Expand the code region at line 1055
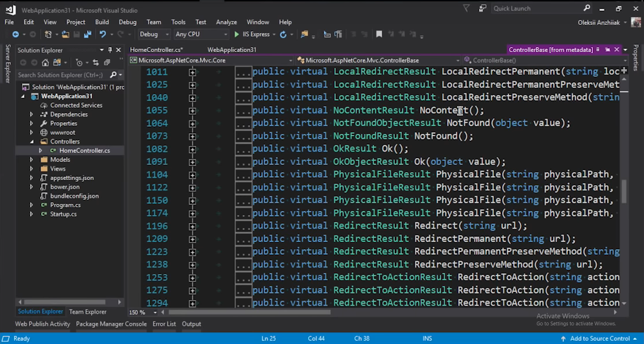 click(192, 111)
